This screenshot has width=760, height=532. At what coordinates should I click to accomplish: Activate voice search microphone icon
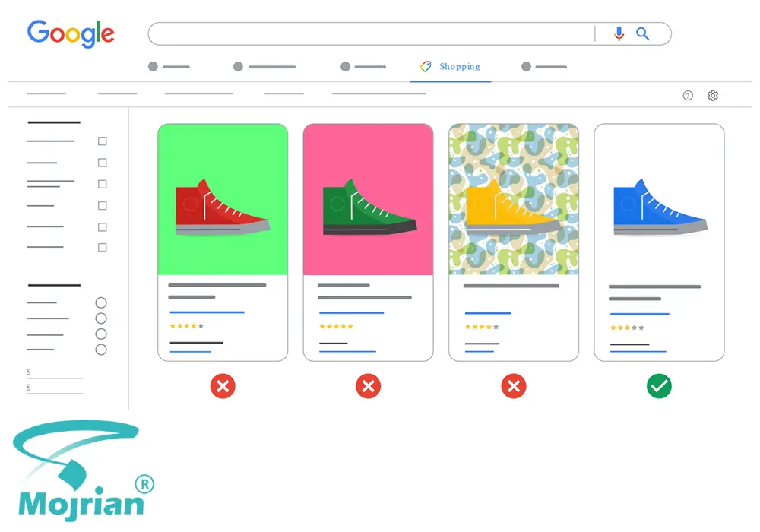pos(619,33)
